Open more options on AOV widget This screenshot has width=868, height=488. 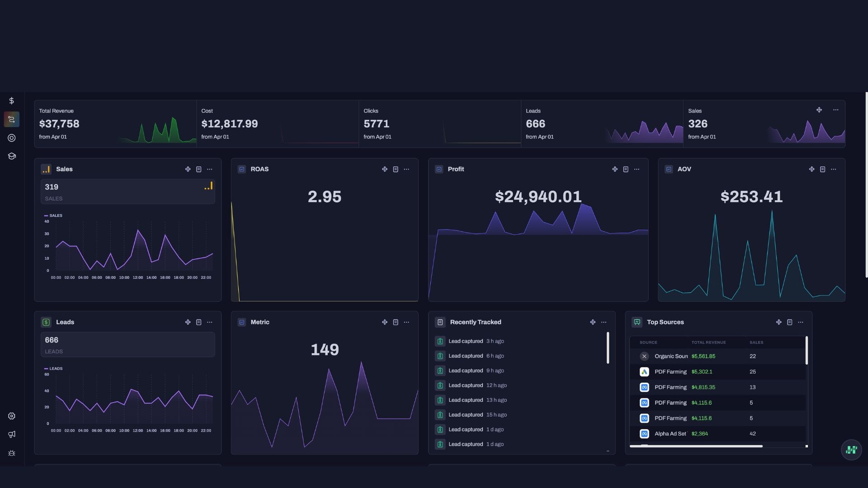pyautogui.click(x=833, y=169)
